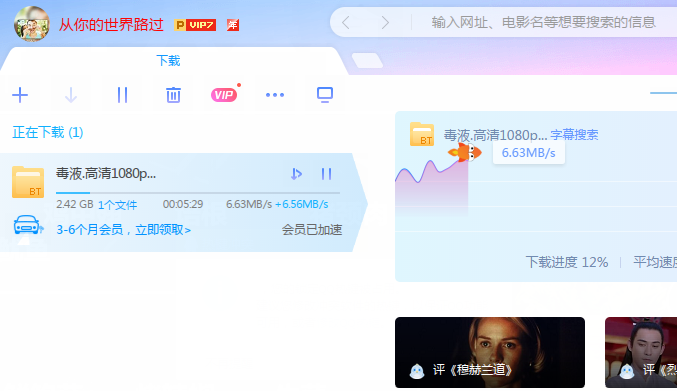Open the 评《穆赫兰道》 video thumbnail
Screen dimensions: 677x391
490,353
